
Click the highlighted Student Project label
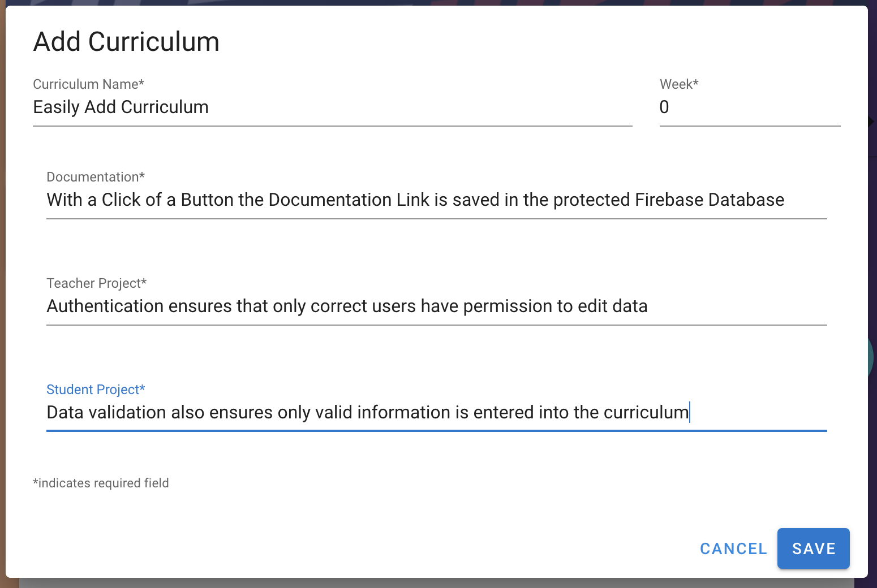[x=96, y=390]
